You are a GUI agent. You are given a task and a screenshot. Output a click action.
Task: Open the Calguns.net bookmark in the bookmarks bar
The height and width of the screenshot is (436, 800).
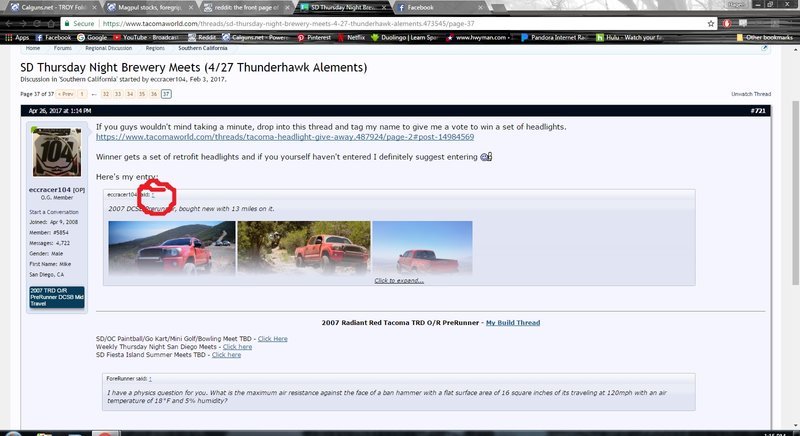point(256,37)
